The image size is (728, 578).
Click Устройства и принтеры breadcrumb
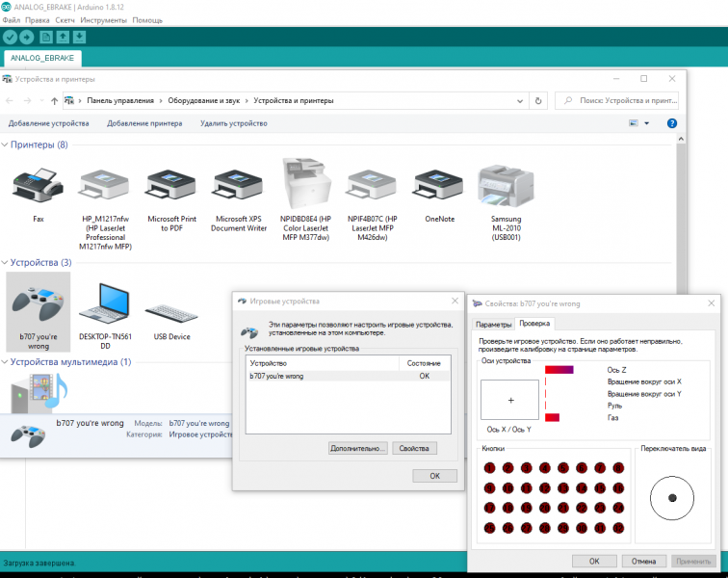294,101
